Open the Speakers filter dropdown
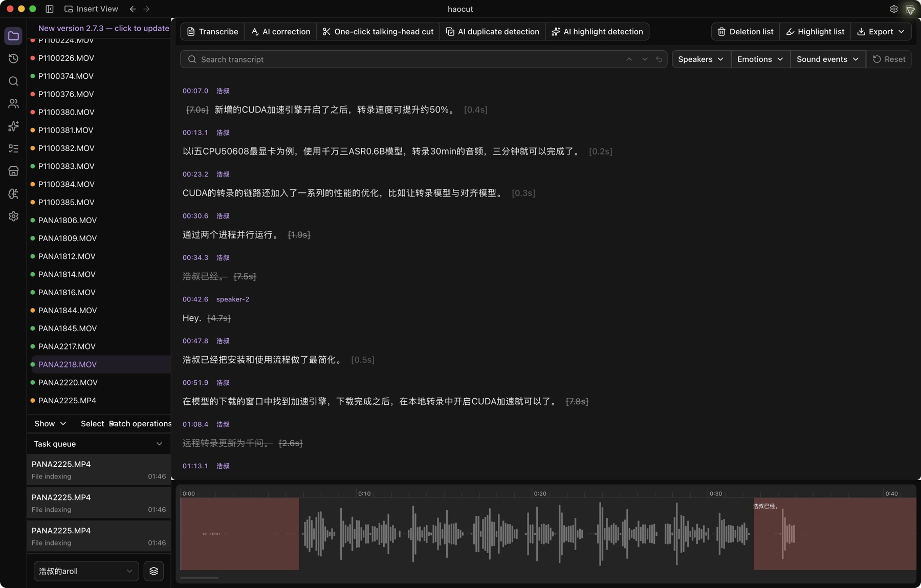The width and height of the screenshot is (921, 588). pos(701,59)
